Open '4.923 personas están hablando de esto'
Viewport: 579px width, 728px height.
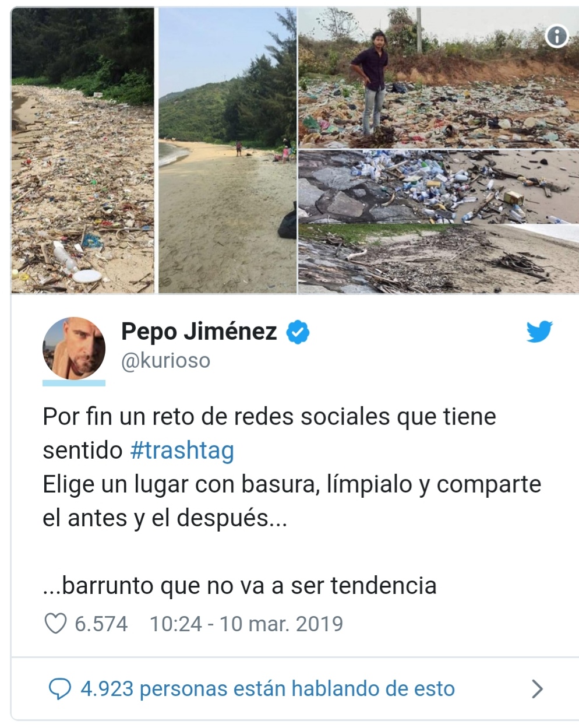267,689
